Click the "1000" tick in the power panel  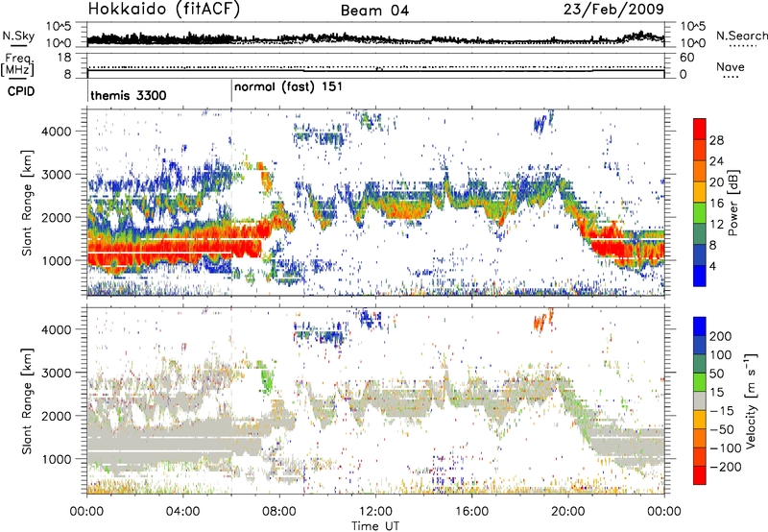[56, 260]
